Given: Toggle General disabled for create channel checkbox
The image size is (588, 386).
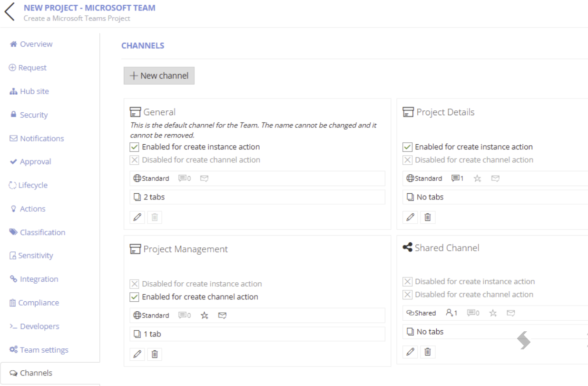Looking at the screenshot, I should [x=135, y=160].
